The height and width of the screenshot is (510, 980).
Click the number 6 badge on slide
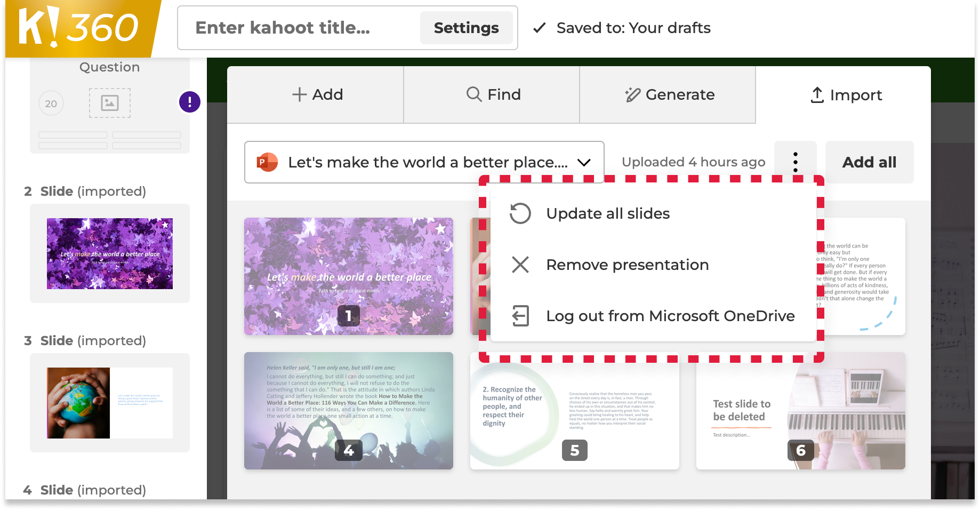coord(801,450)
